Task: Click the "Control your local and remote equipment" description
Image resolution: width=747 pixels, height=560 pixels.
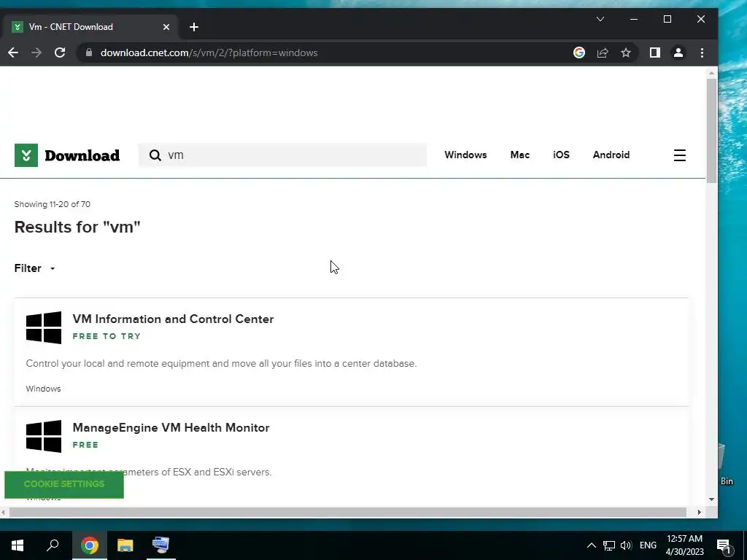Action: pos(221,363)
